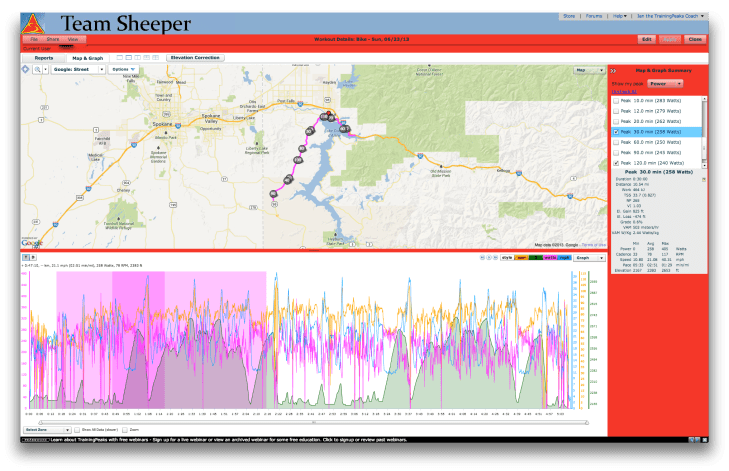The image size is (729, 471).
Task: Collapse the Map & Graph Summary panel arrows
Action: click(x=613, y=71)
